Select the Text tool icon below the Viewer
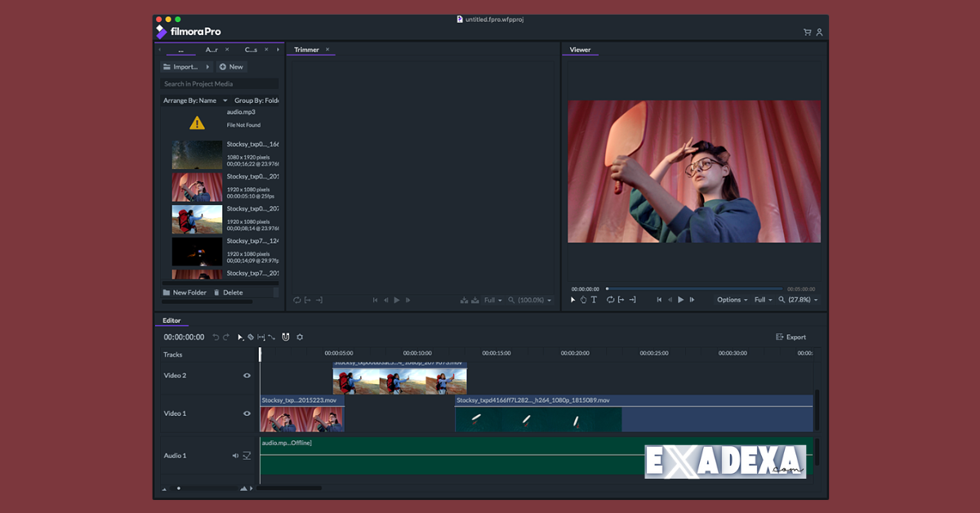 [x=593, y=300]
